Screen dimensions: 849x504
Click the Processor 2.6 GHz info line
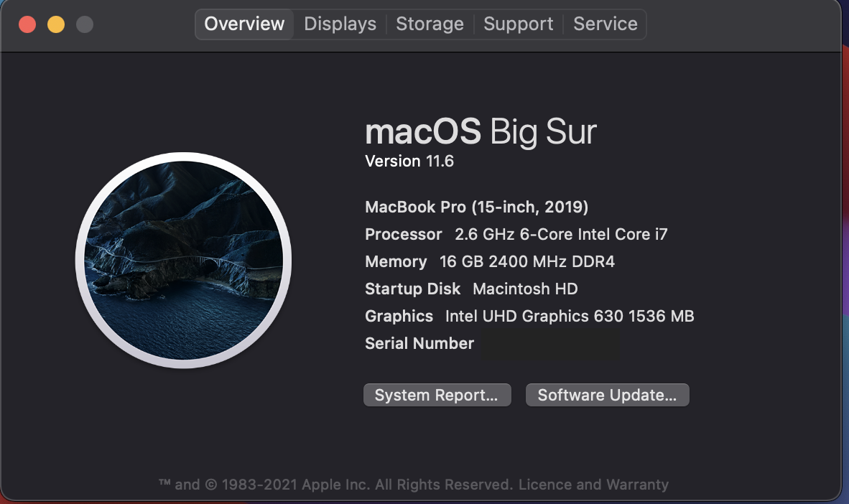pyautogui.click(x=516, y=234)
